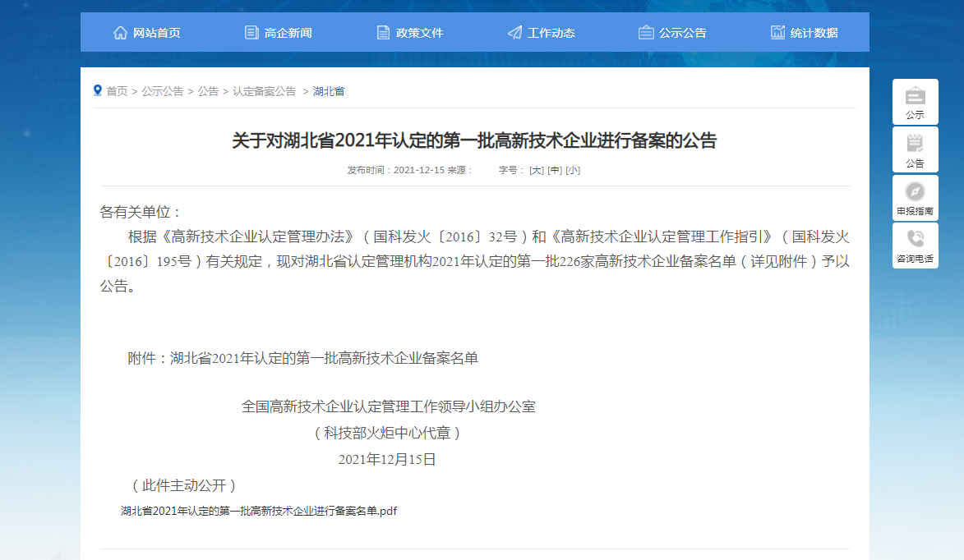Download 湖北省2021年认定的第一批高新技术企业进行备案名单.pdf attachment

pos(259,511)
